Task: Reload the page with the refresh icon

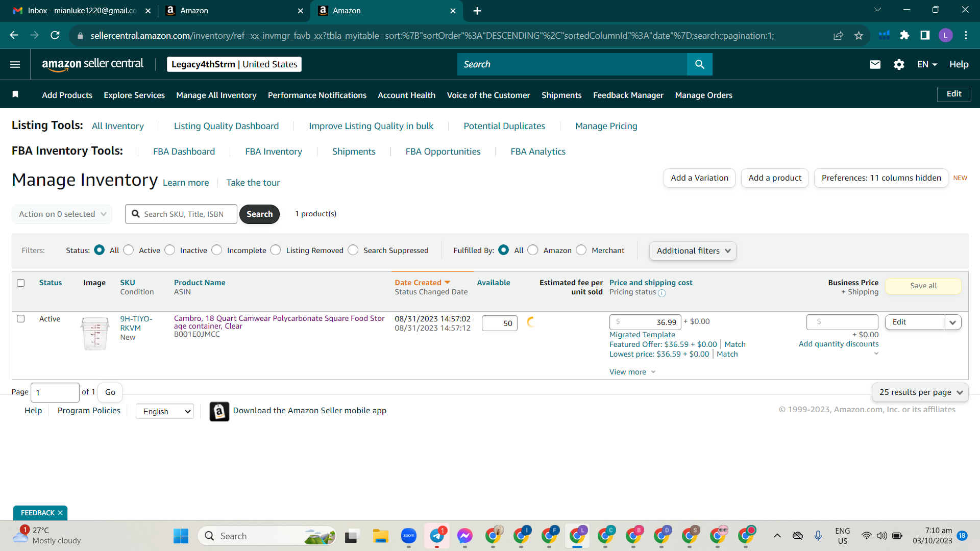Action: pyautogui.click(x=55, y=35)
